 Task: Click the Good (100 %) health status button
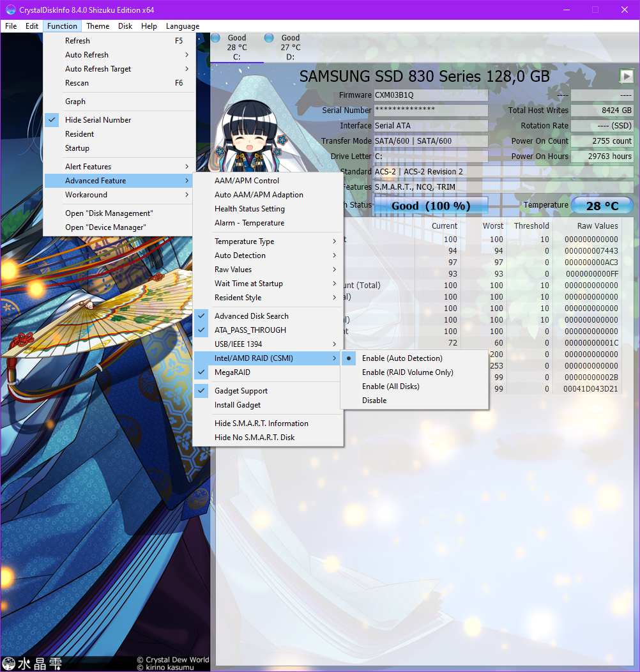click(x=430, y=206)
